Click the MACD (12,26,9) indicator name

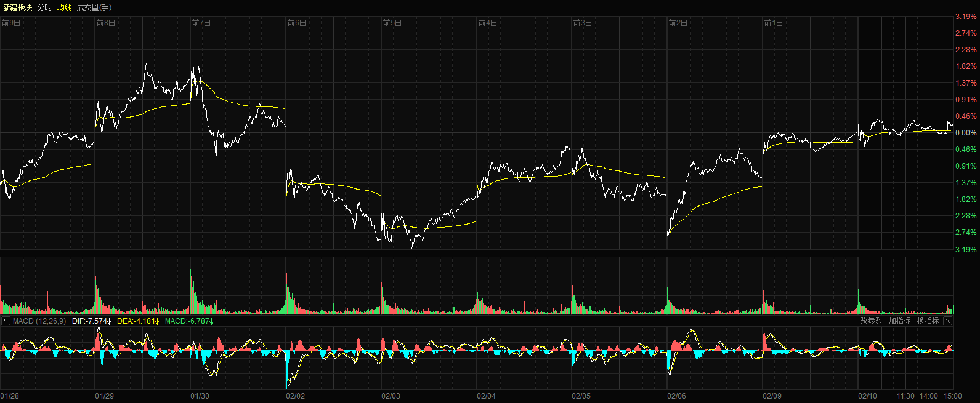coord(39,321)
